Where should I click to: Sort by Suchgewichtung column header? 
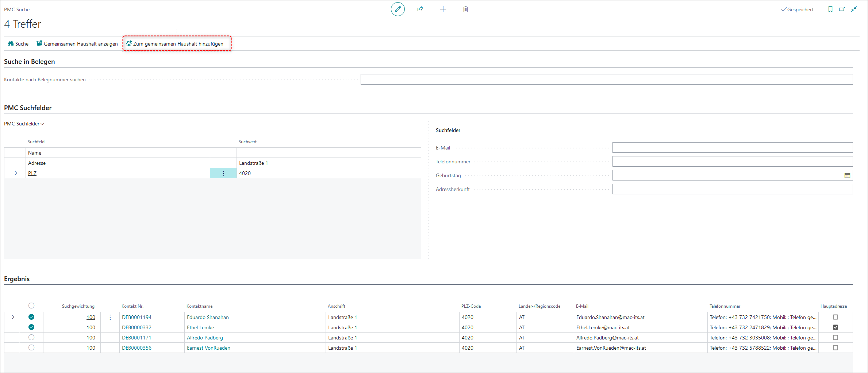(x=78, y=306)
